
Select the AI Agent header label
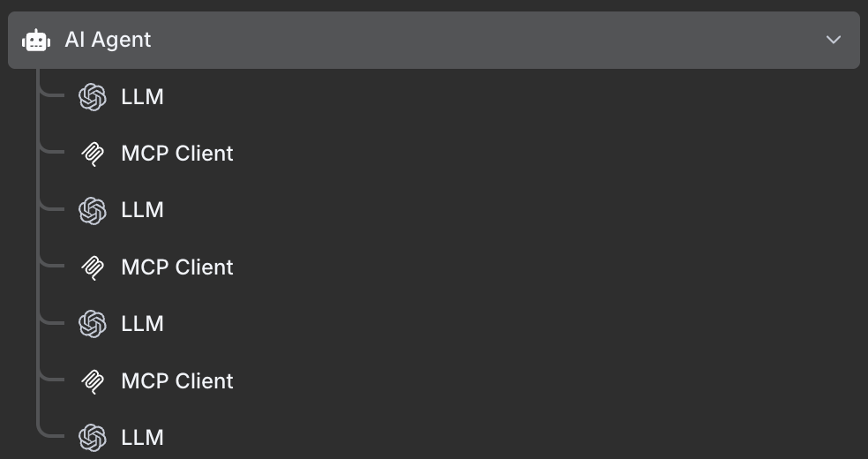(108, 40)
